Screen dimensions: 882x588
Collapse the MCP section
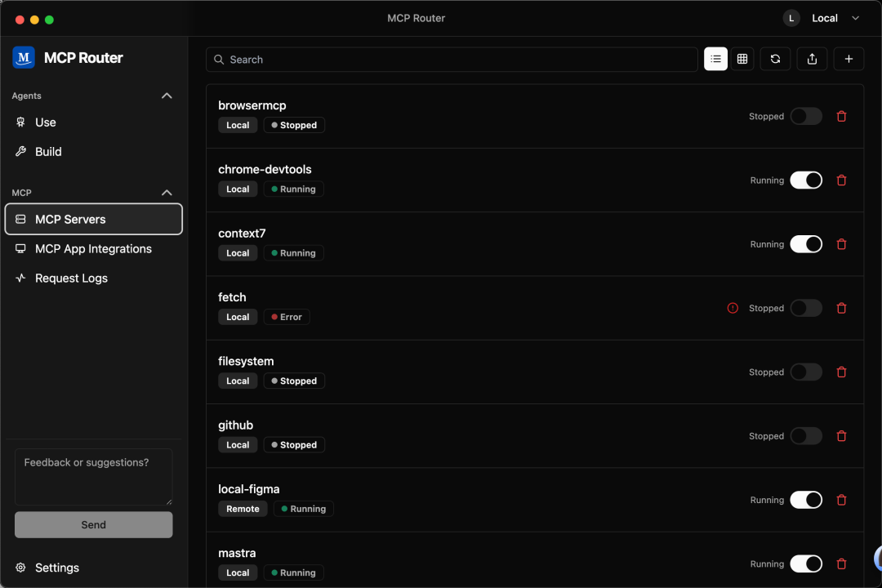(x=167, y=193)
